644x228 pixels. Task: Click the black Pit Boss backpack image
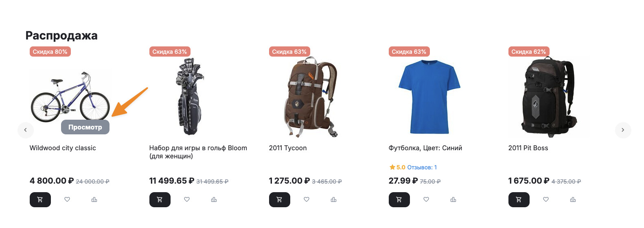549,97
